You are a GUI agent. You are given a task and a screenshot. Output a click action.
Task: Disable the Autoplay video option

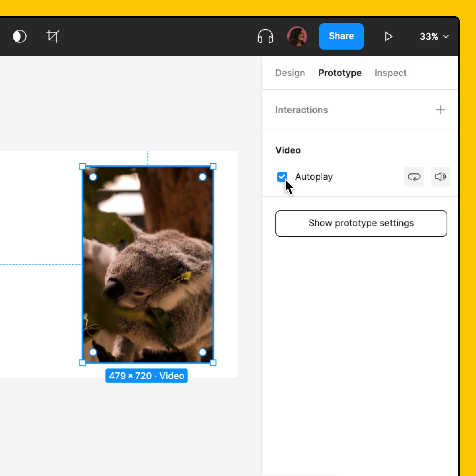(x=282, y=177)
